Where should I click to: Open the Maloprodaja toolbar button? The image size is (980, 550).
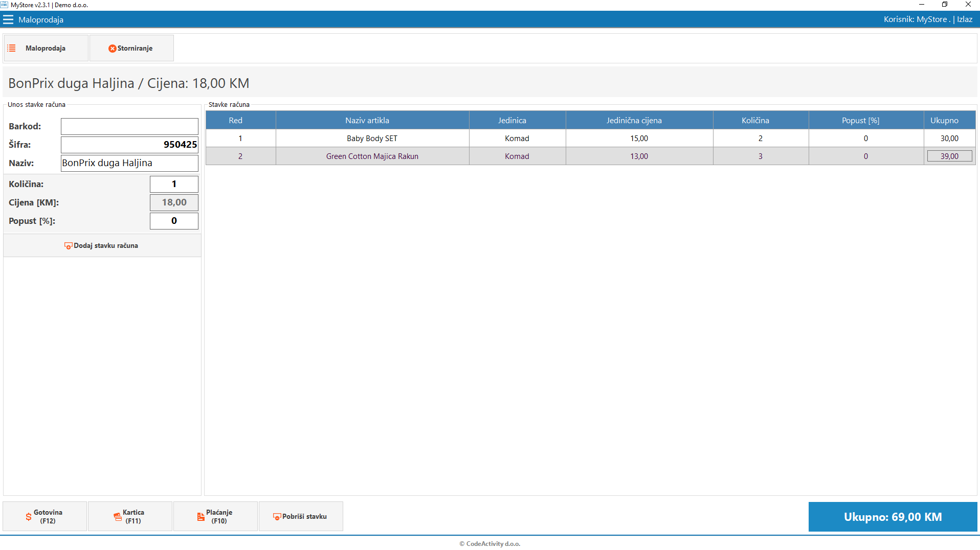[x=46, y=48]
